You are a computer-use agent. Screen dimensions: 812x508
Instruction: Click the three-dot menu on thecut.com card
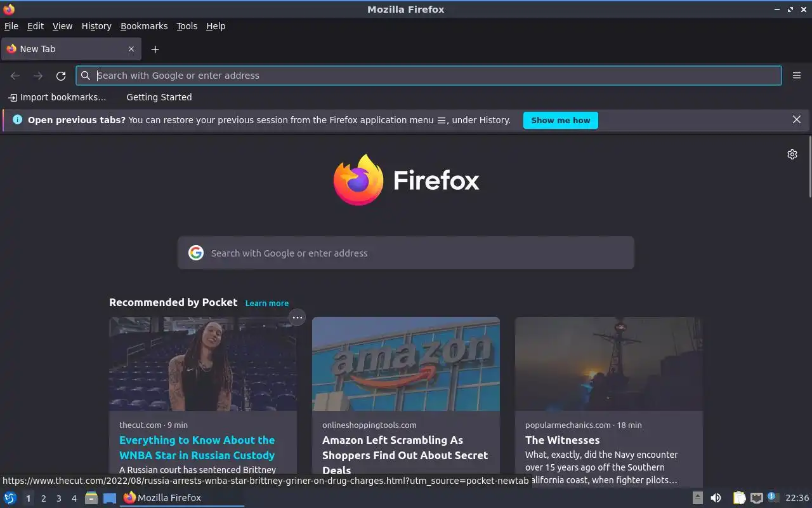[x=297, y=317]
